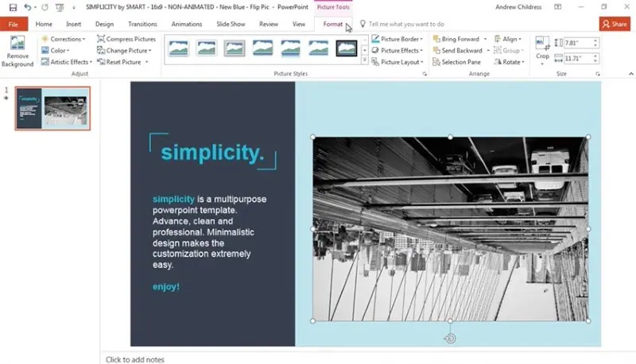Click Compress Pictures icon
Viewport: 636px width, 364px height.
101,39
